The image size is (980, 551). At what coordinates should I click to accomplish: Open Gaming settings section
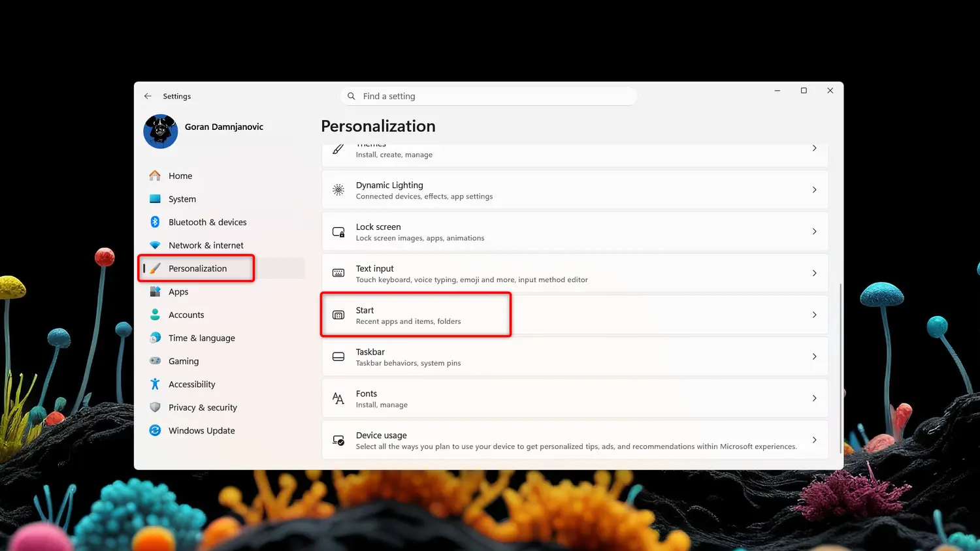click(223, 361)
